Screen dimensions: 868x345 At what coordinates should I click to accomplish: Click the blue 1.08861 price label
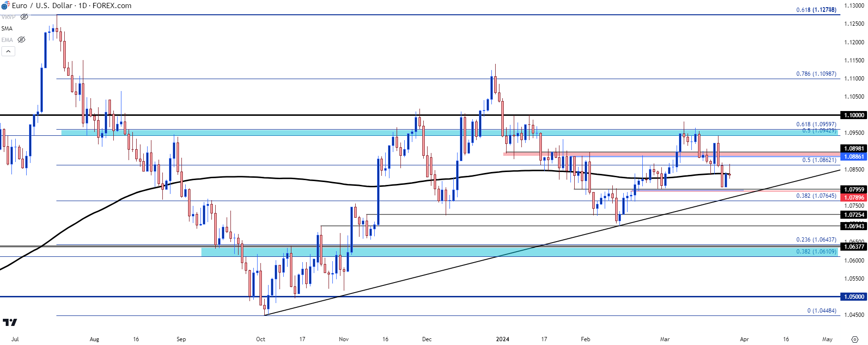tap(854, 157)
